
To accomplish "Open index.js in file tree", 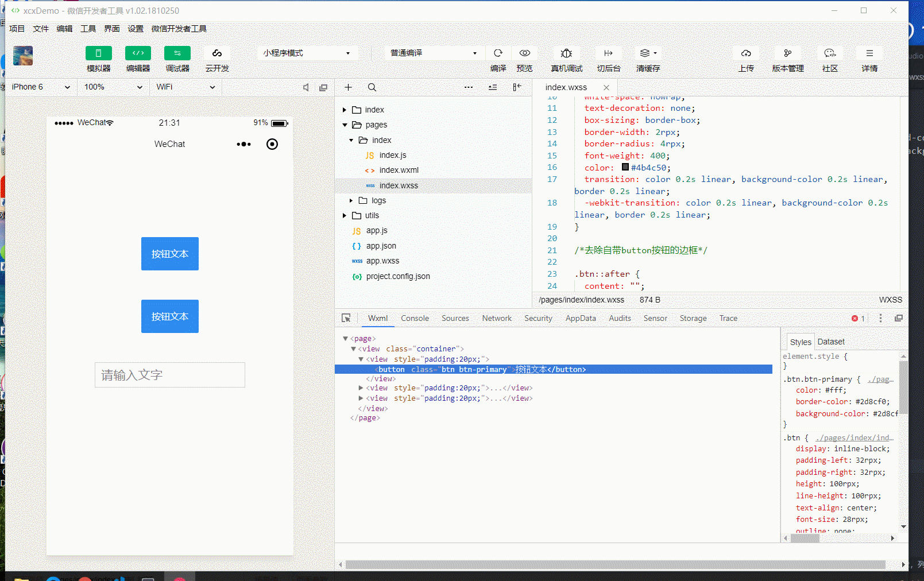I will (393, 155).
